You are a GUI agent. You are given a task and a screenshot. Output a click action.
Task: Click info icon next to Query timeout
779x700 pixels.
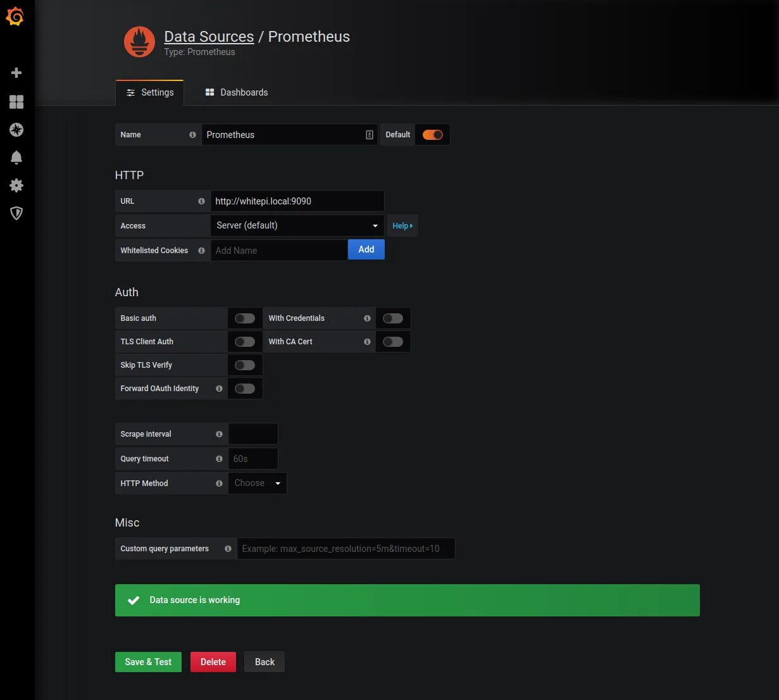click(219, 459)
